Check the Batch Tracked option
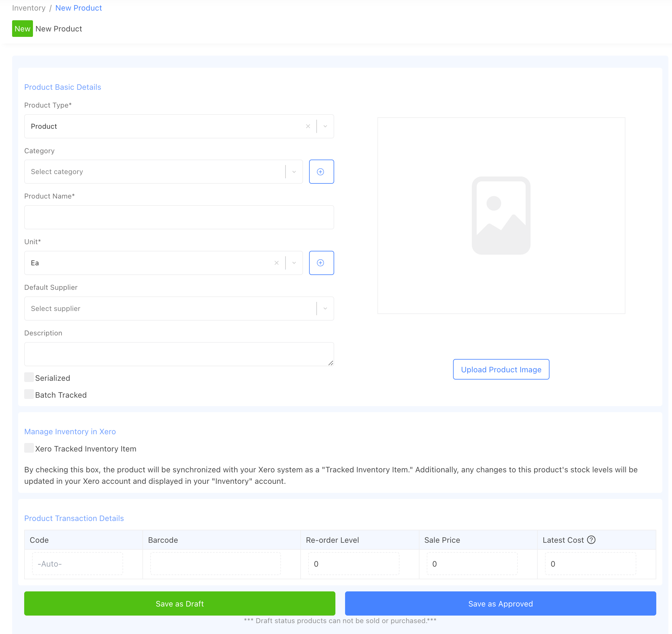Viewport: 672px width, 634px height. pyautogui.click(x=29, y=394)
